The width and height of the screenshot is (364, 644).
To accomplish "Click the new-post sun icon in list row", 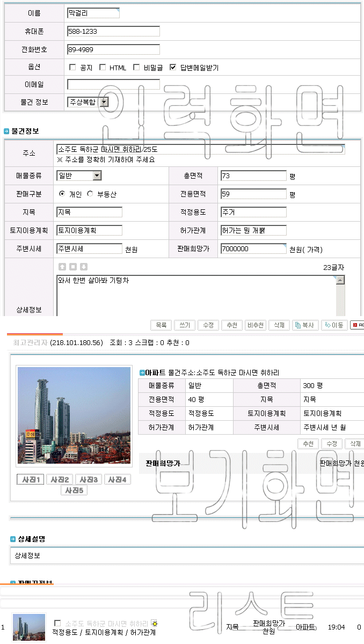I will [155, 624].
